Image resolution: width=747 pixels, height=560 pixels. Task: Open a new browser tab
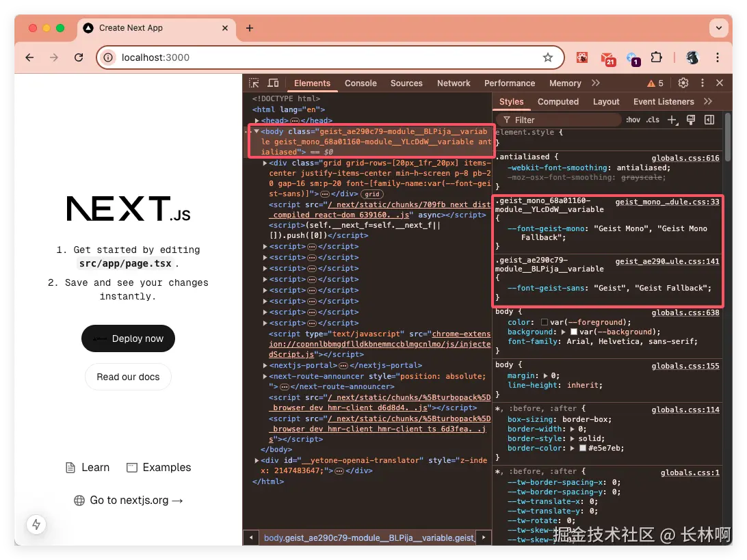[250, 28]
